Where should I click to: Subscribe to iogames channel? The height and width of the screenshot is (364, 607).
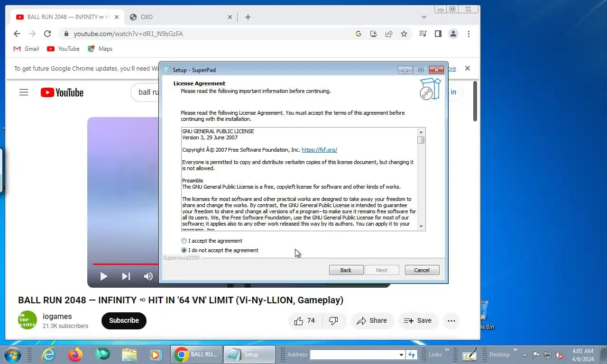tap(124, 321)
